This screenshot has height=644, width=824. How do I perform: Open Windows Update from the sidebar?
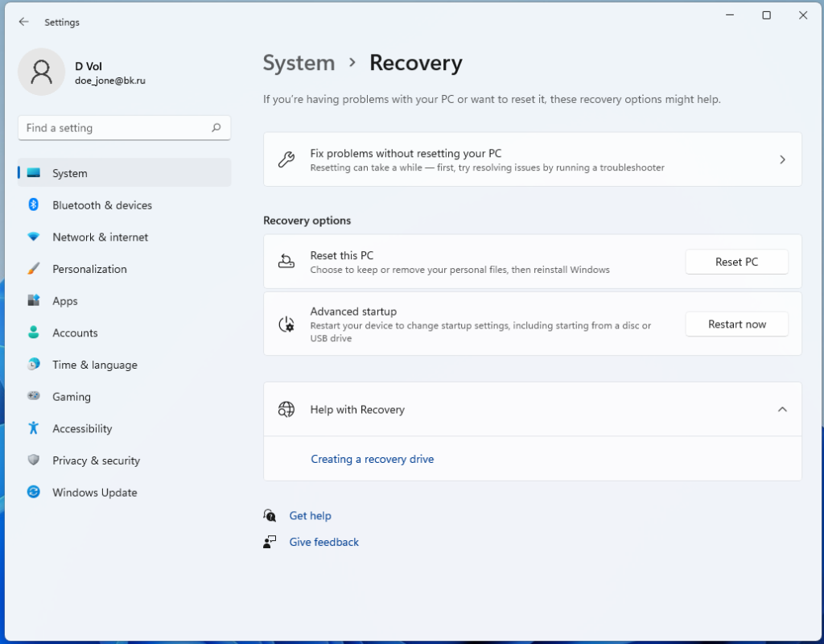(x=94, y=492)
